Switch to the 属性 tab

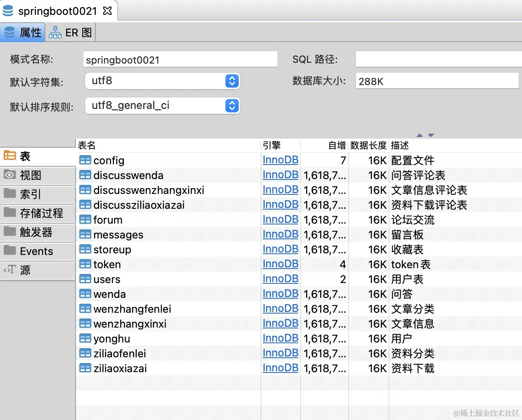22,32
